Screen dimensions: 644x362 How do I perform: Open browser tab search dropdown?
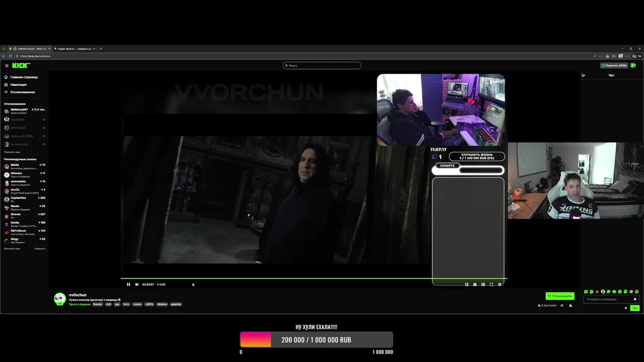(4, 49)
